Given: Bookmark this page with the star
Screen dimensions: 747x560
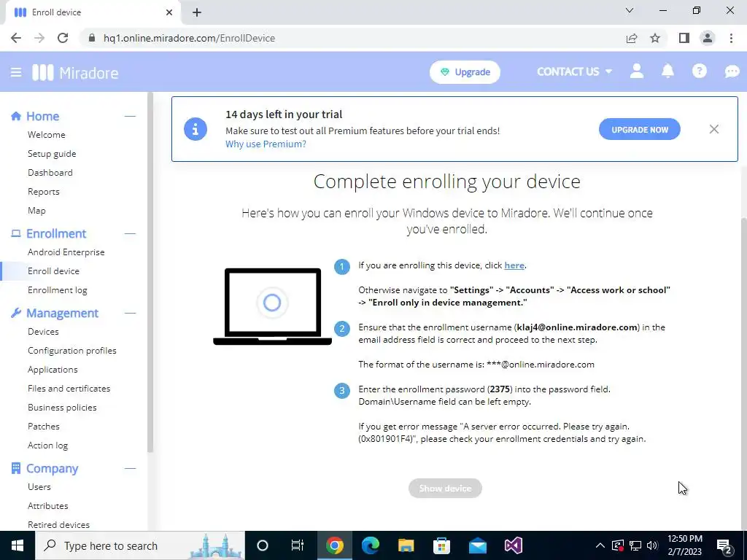Looking at the screenshot, I should [x=655, y=38].
